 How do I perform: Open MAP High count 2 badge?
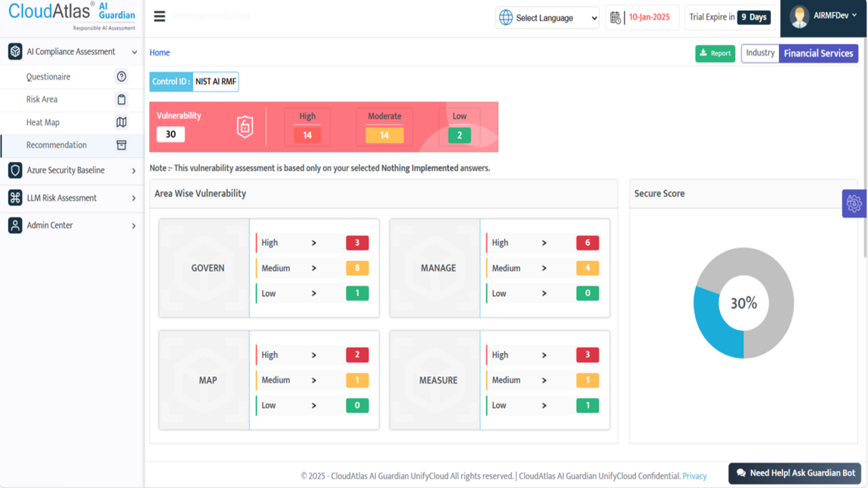(x=357, y=354)
